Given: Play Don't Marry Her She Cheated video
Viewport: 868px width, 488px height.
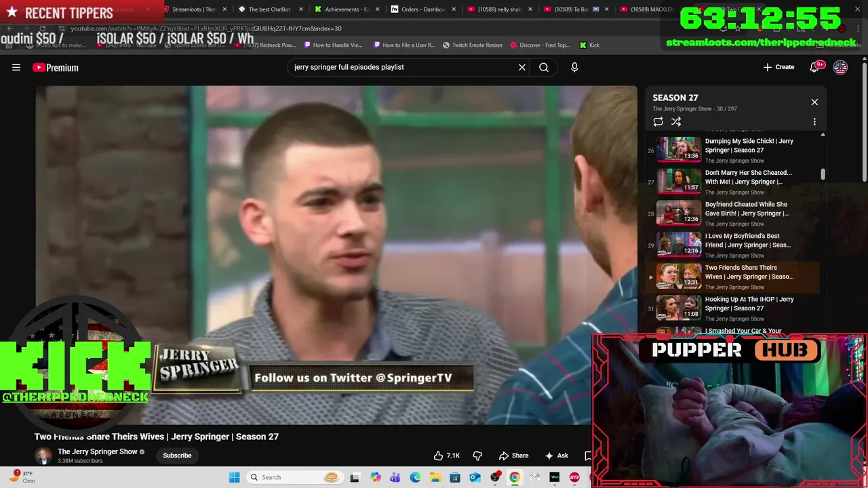Looking at the screenshot, I should pos(733,182).
